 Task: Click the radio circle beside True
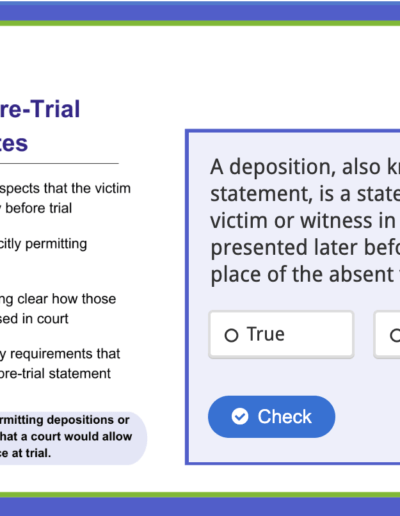tap(231, 335)
